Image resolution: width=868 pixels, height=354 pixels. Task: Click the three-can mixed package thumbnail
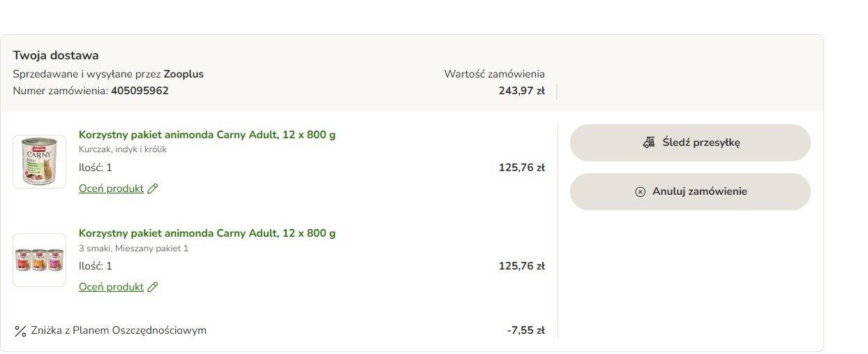[x=39, y=260]
